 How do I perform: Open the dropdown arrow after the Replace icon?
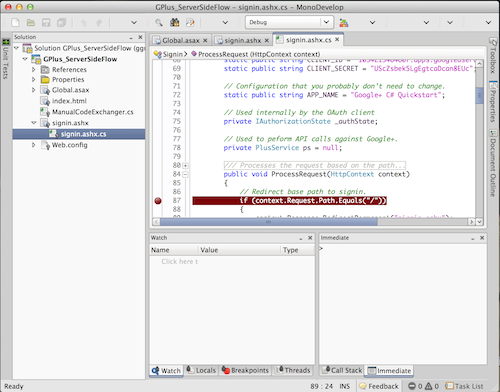click(225, 22)
